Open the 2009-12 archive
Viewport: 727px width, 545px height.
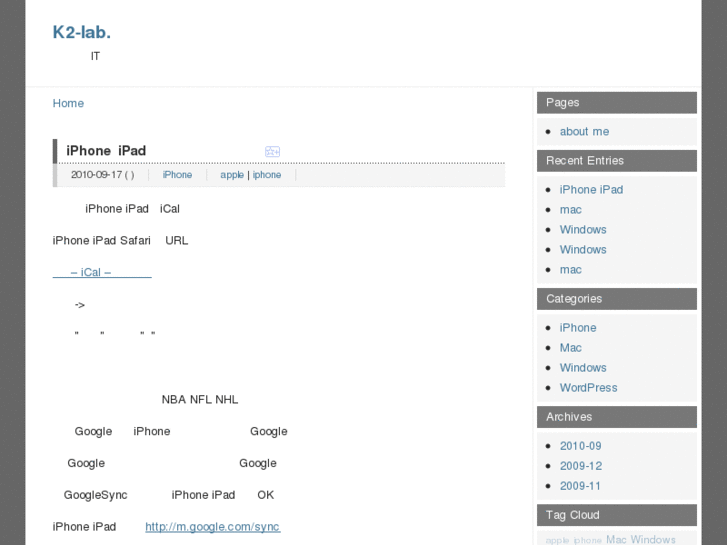580,466
